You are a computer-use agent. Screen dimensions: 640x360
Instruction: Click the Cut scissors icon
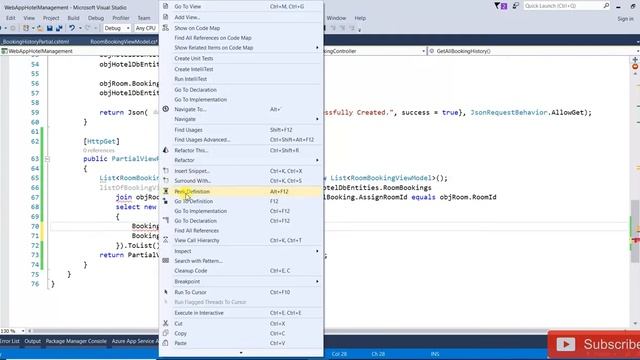165,323
